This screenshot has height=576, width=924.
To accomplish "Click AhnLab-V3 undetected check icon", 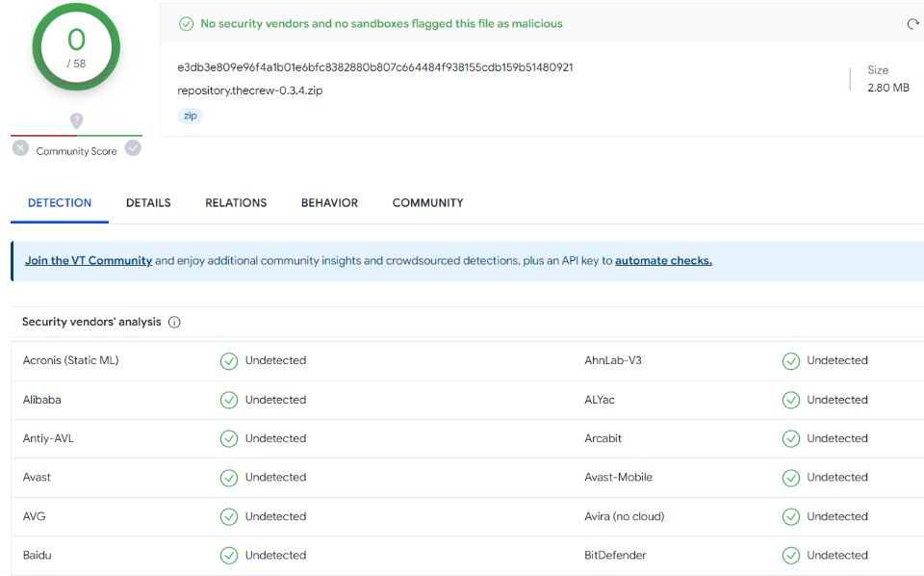I will [x=791, y=361].
